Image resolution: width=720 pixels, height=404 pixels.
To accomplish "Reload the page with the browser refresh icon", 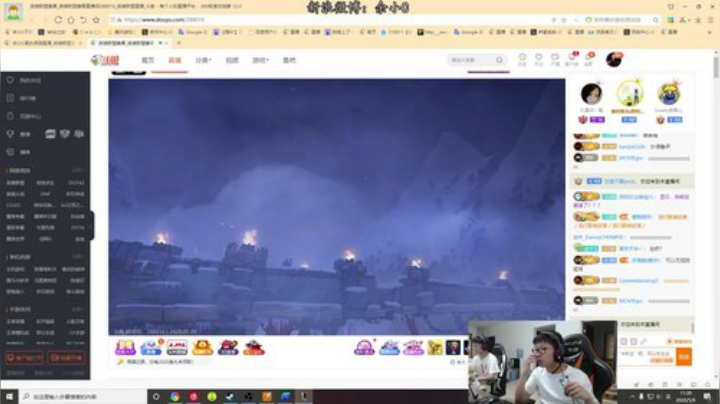I will 58,20.
